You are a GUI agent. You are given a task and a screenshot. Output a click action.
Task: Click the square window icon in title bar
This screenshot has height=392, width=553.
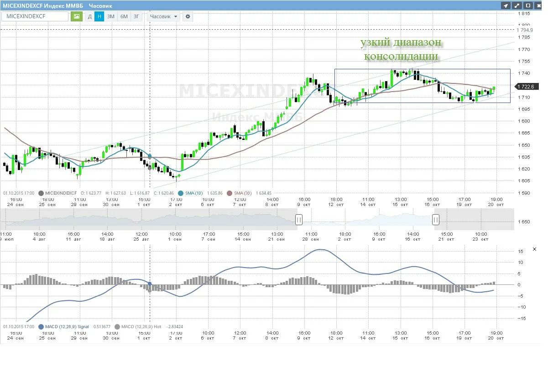click(528, 5)
